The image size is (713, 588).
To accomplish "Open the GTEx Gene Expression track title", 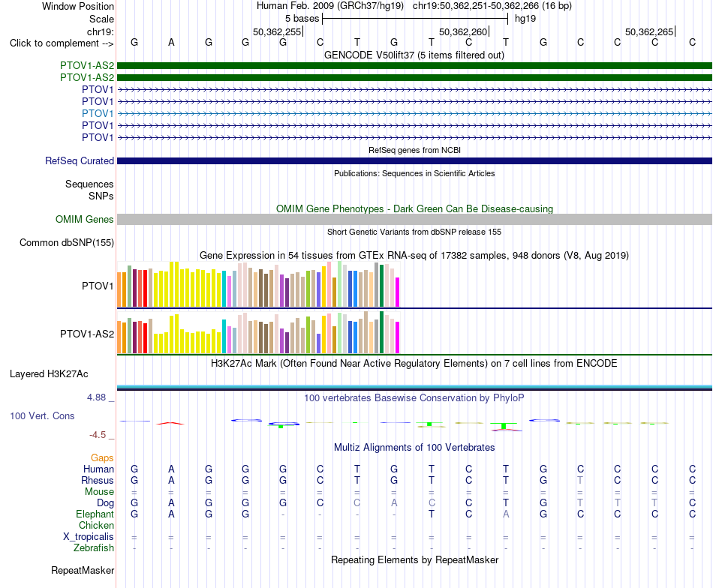I will (414, 256).
